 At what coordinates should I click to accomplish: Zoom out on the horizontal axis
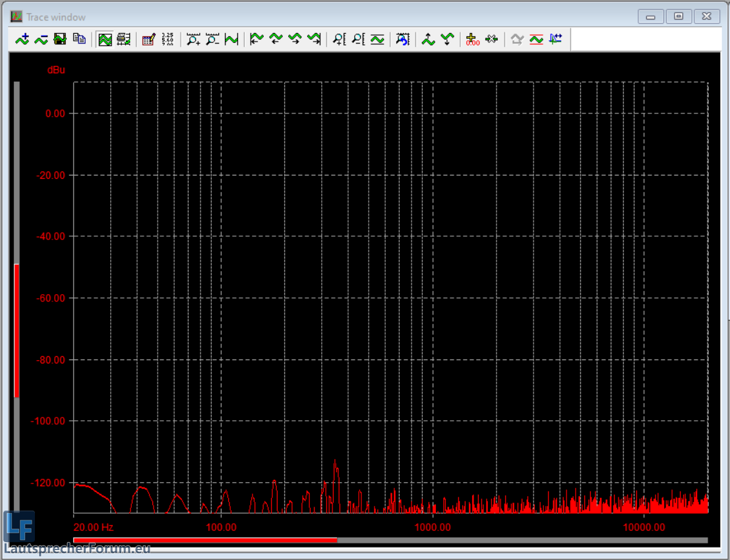(212, 40)
